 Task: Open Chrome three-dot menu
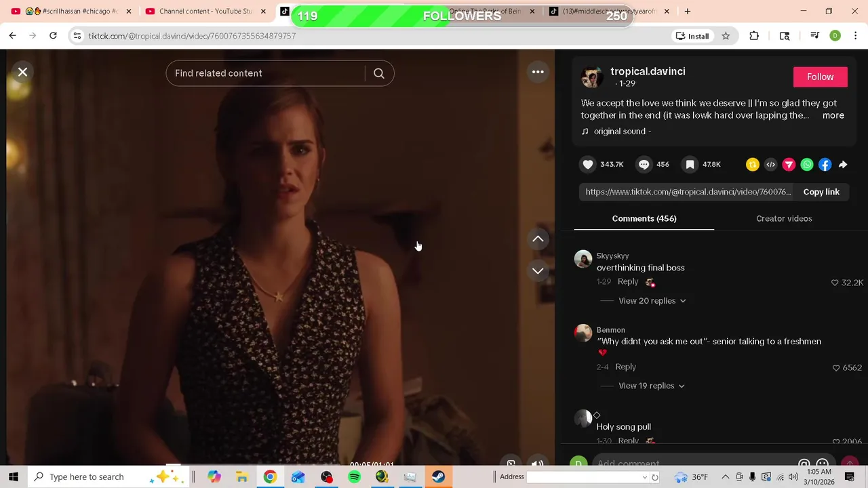(x=856, y=36)
